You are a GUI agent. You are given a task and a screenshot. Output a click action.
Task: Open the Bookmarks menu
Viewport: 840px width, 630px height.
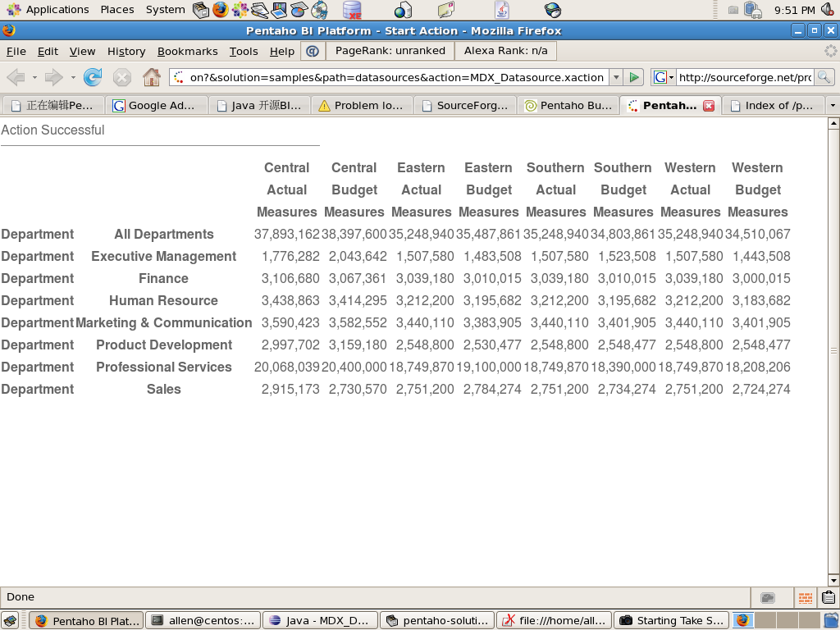(187, 51)
